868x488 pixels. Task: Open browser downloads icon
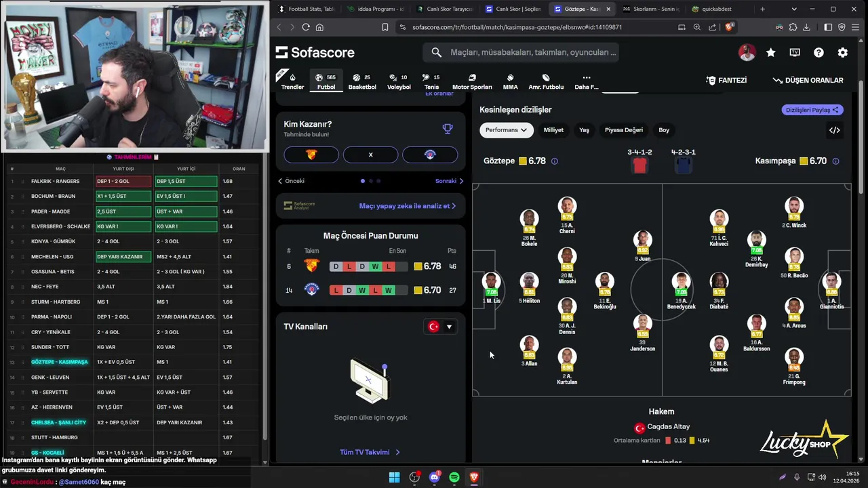806,27
